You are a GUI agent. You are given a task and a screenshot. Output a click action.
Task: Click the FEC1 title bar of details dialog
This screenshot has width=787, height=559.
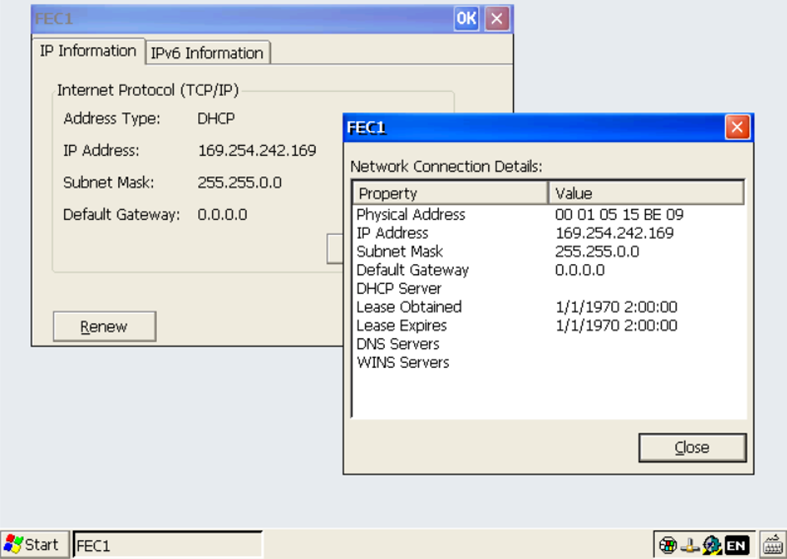coord(534,127)
